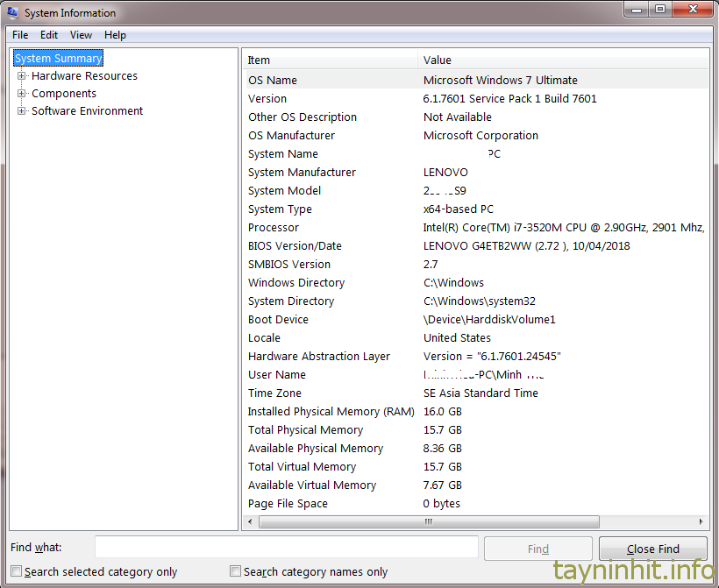The image size is (719, 588).
Task: Click the Close Find button
Action: pyautogui.click(x=652, y=549)
